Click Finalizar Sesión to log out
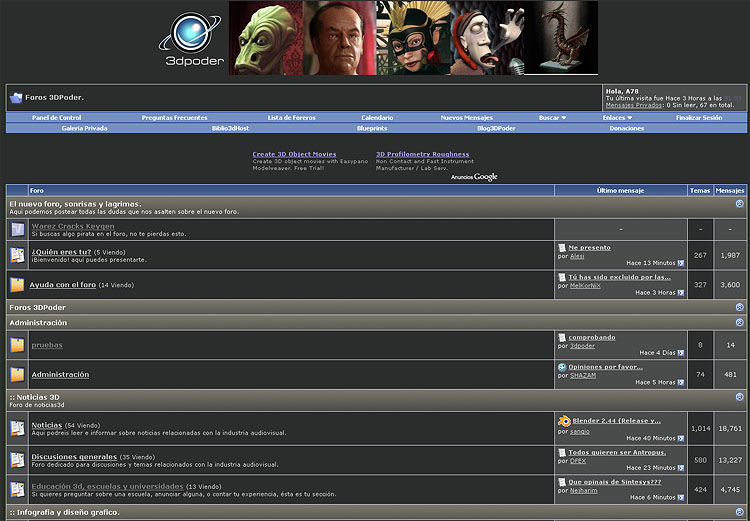Image resolution: width=750 pixels, height=521 pixels. pyautogui.click(x=699, y=118)
